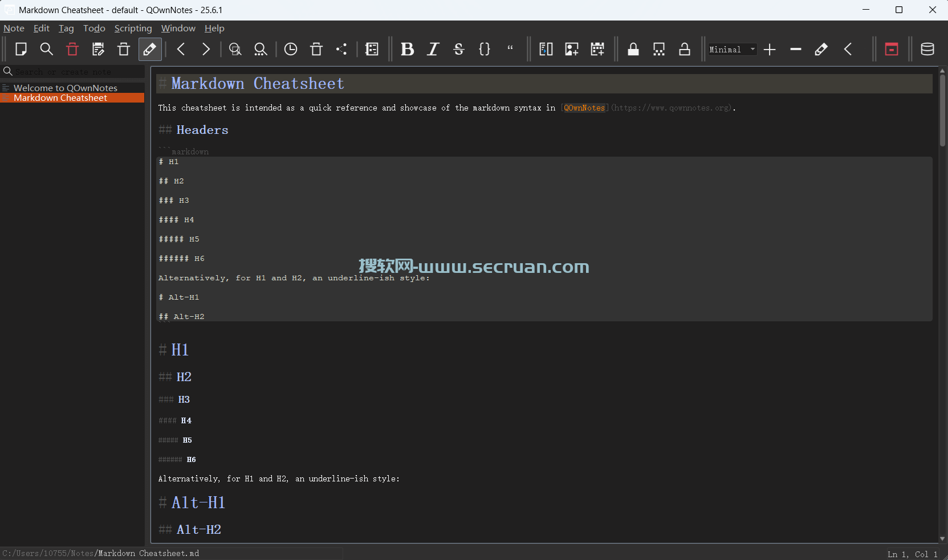This screenshot has height=560, width=948.
Task: Rename workspace with pencil icon
Action: click(x=821, y=50)
